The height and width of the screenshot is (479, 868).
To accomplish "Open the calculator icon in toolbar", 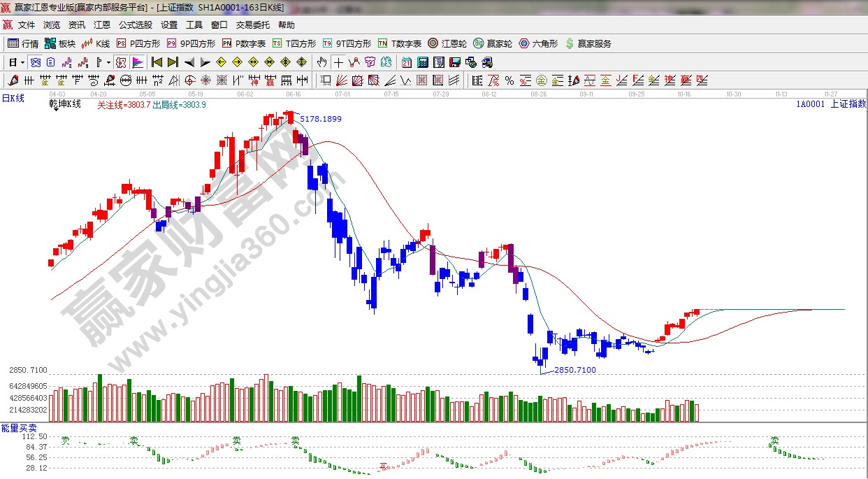I will click(422, 62).
